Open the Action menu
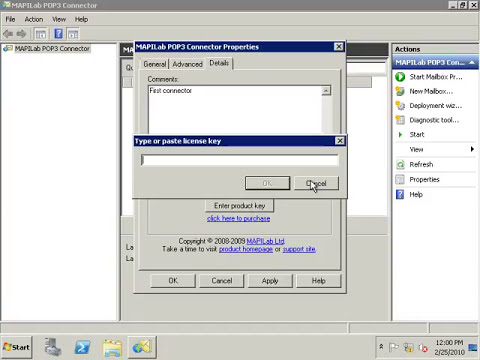Viewport: 480px width, 360px height. click(x=34, y=19)
